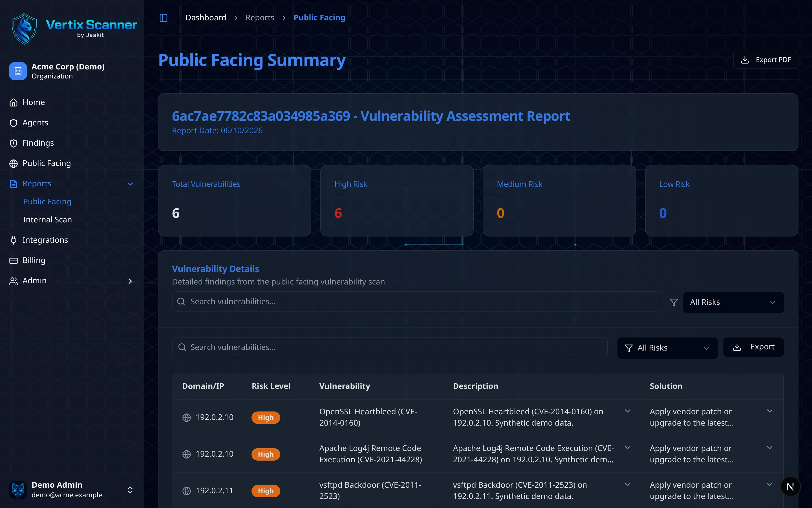Click the Risk Level column header
Viewport: 812px width, 508px height.
[271, 386]
